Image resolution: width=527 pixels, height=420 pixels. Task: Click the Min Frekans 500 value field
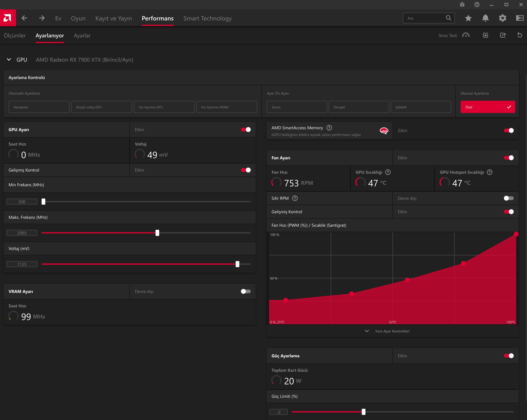click(22, 202)
